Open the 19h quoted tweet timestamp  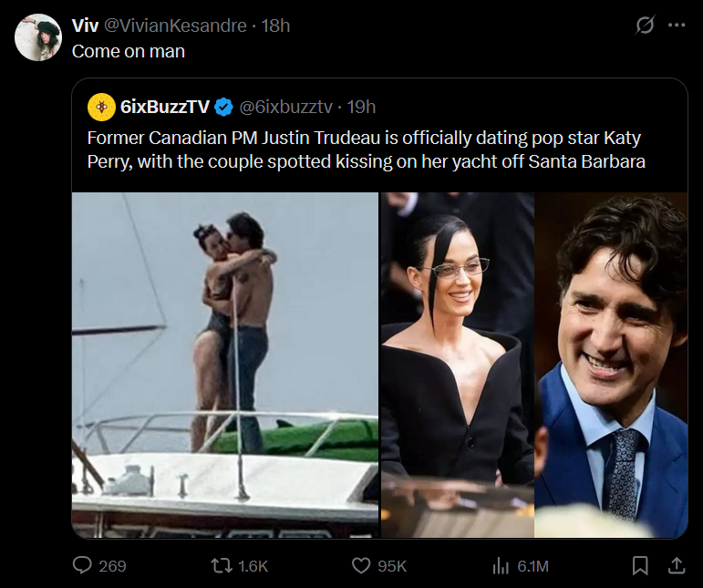click(361, 107)
